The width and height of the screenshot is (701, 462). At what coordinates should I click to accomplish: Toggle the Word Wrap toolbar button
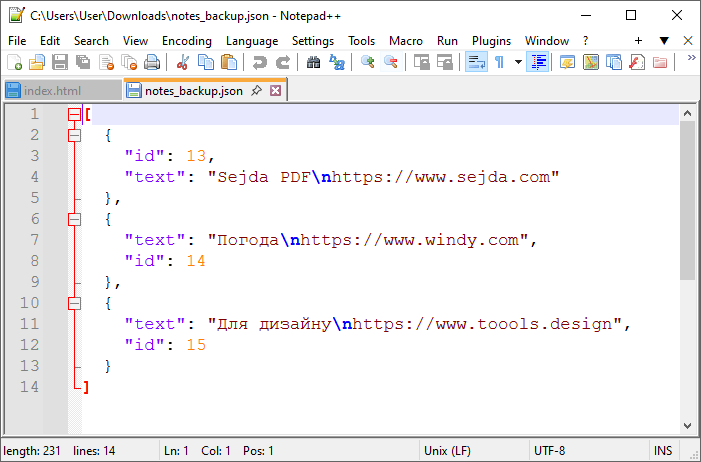point(476,62)
